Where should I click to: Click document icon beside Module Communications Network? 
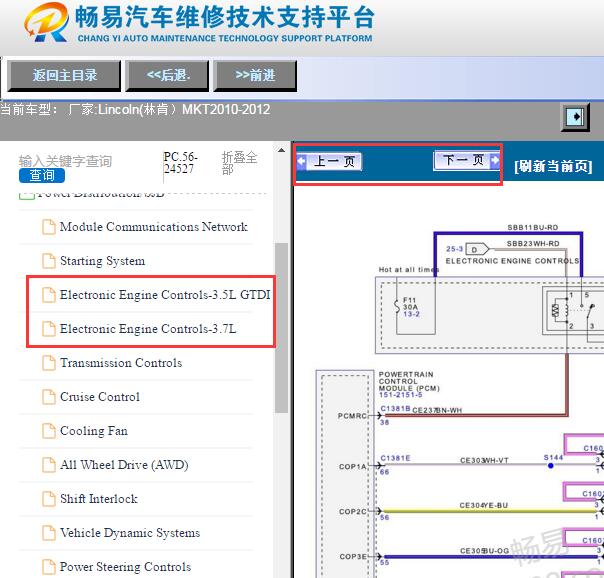coord(49,227)
